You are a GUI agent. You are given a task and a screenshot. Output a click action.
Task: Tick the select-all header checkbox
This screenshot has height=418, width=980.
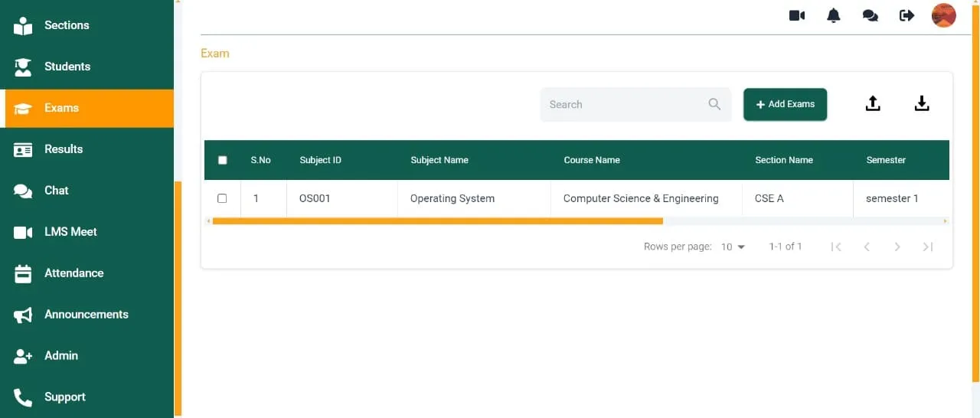pyautogui.click(x=223, y=160)
